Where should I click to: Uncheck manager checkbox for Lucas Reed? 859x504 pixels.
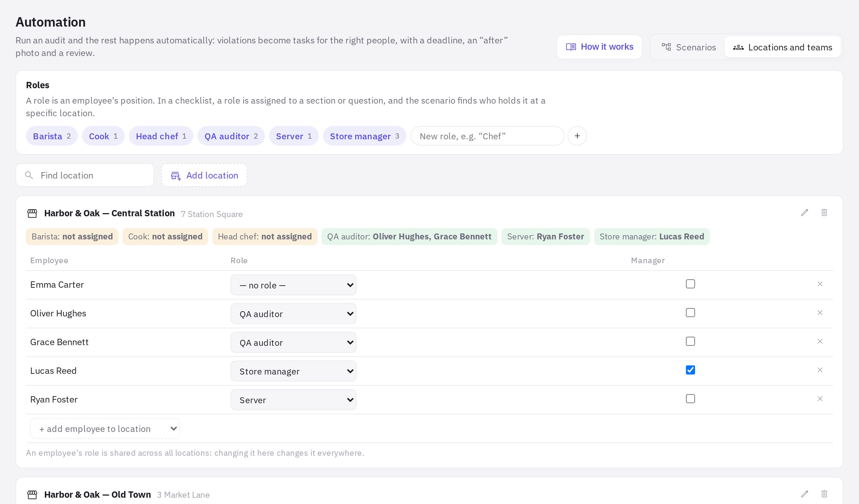pyautogui.click(x=690, y=370)
